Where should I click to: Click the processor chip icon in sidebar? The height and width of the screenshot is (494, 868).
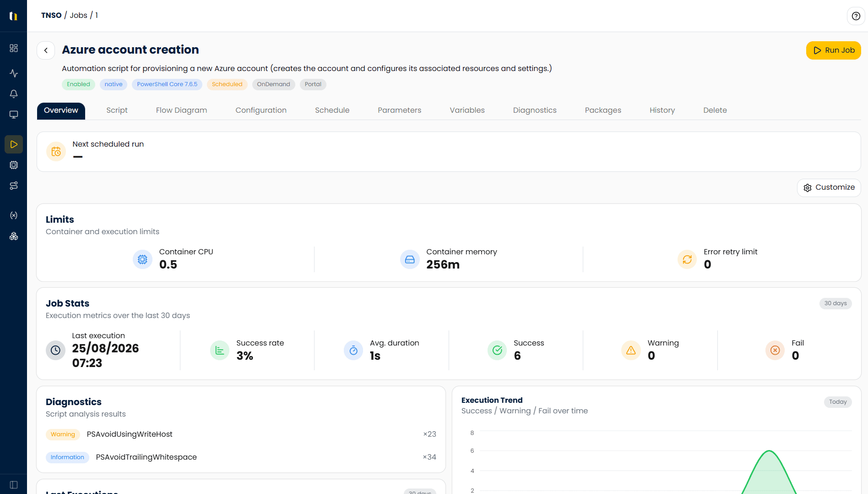(x=14, y=165)
